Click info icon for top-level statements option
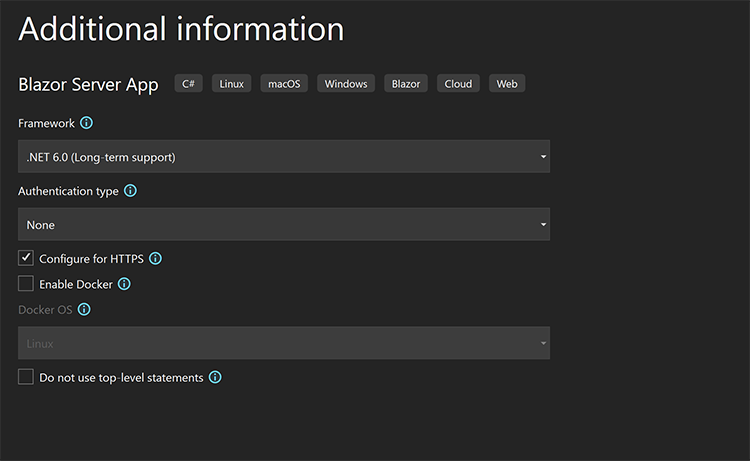 tap(215, 377)
